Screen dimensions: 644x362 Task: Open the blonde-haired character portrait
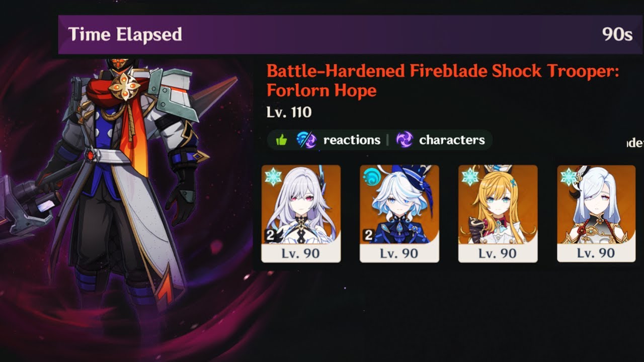point(498,205)
